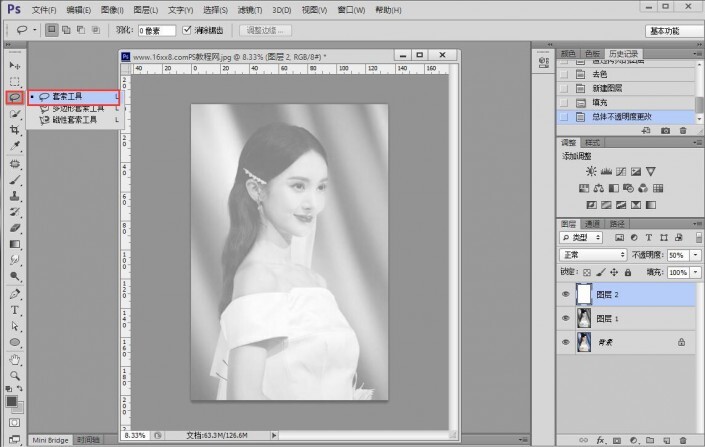The width and height of the screenshot is (705, 447).
Task: Toggle visibility of the 背景 layer
Action: click(x=566, y=342)
